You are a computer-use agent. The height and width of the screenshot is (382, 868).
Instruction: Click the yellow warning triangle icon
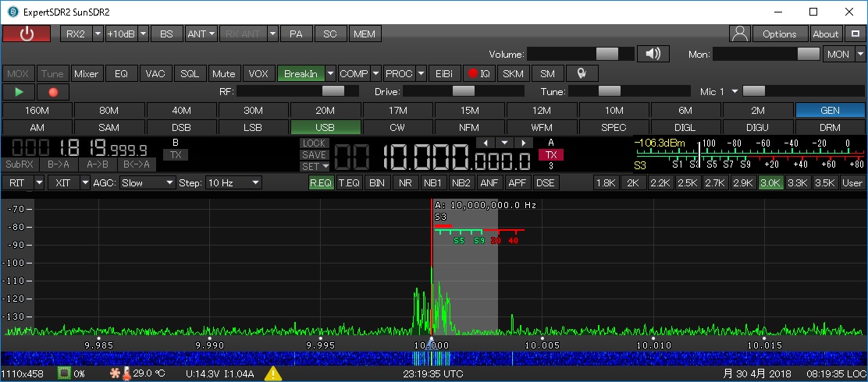[x=273, y=373]
